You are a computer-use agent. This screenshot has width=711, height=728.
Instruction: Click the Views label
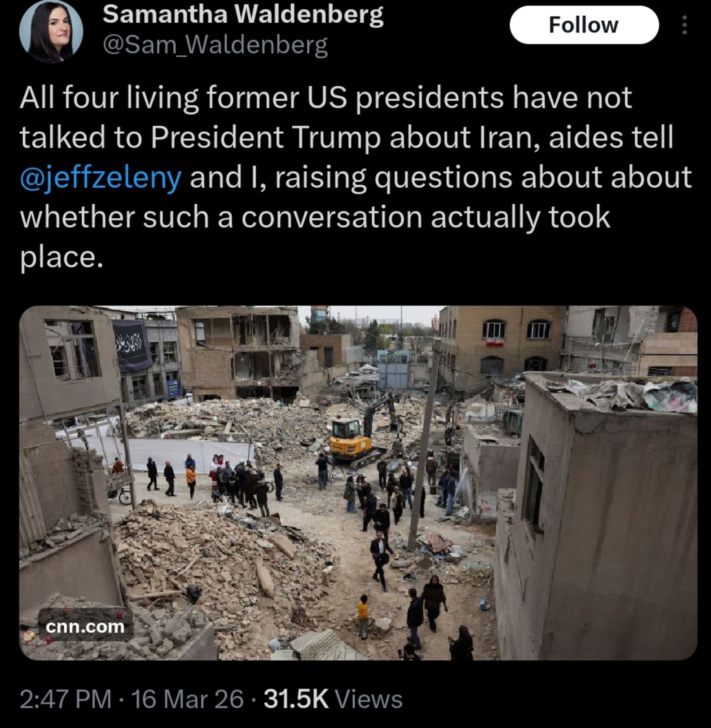coord(368,699)
